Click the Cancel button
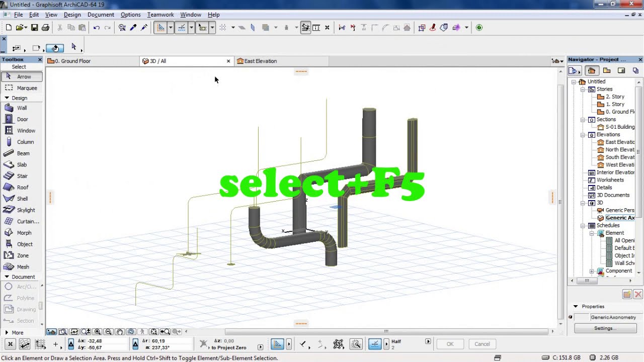This screenshot has width=644, height=362. click(482, 344)
